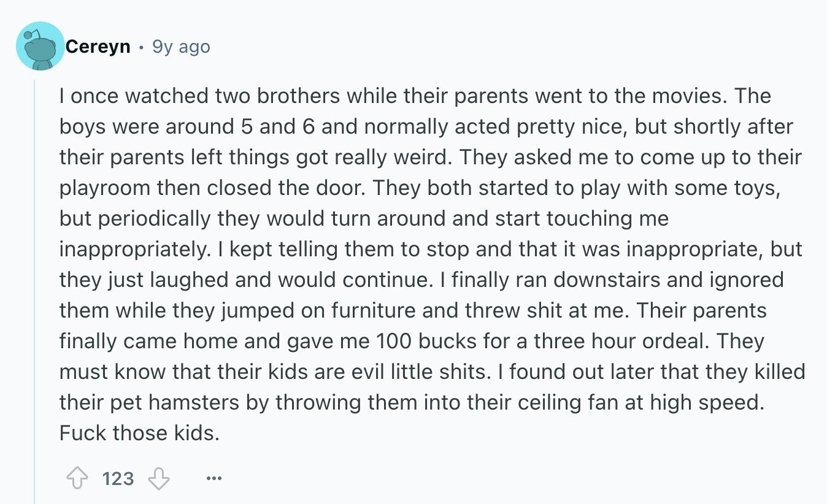This screenshot has width=827, height=504.
Task: Downvote the comment by Cereyn
Action: click(x=159, y=478)
